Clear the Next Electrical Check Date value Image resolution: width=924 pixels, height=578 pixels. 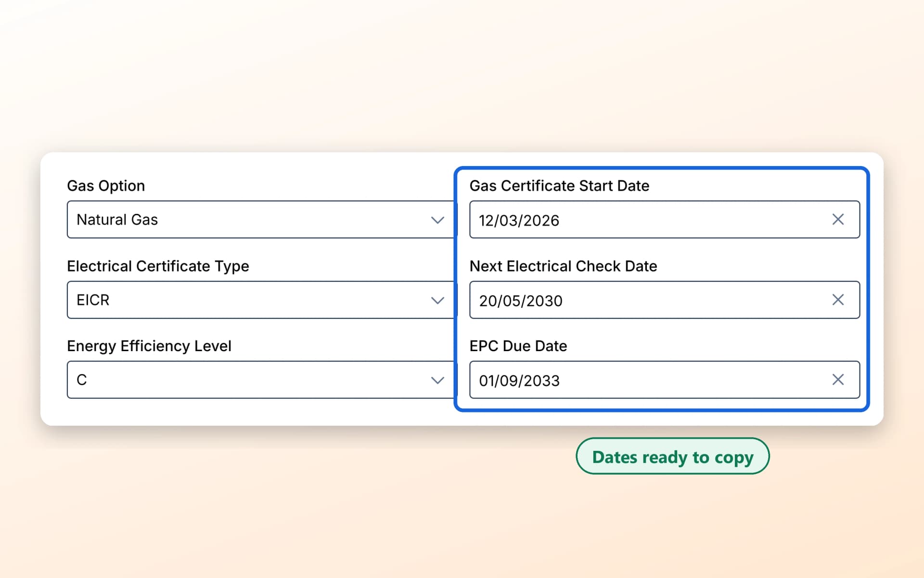tap(838, 300)
